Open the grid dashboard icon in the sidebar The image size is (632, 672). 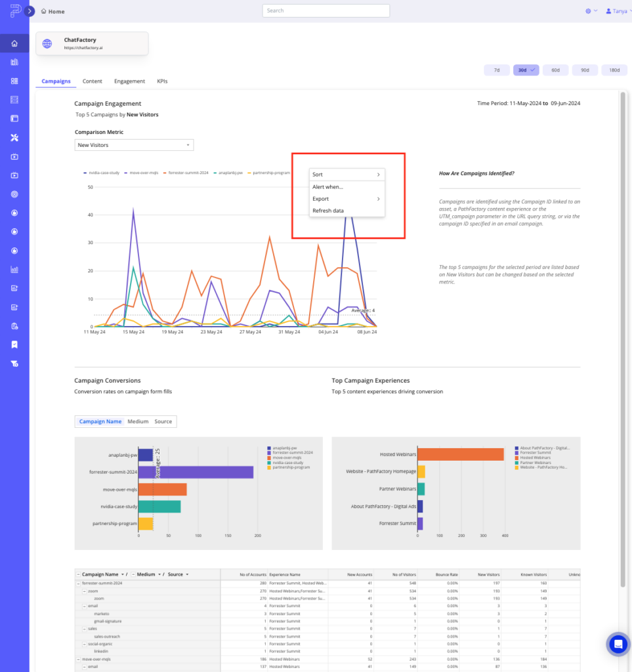coord(14,81)
